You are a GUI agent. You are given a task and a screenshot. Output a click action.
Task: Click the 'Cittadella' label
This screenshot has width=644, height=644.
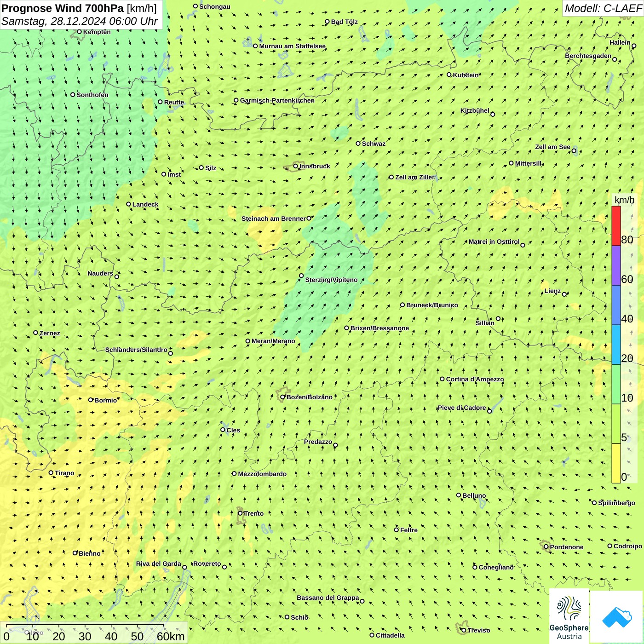391,635
